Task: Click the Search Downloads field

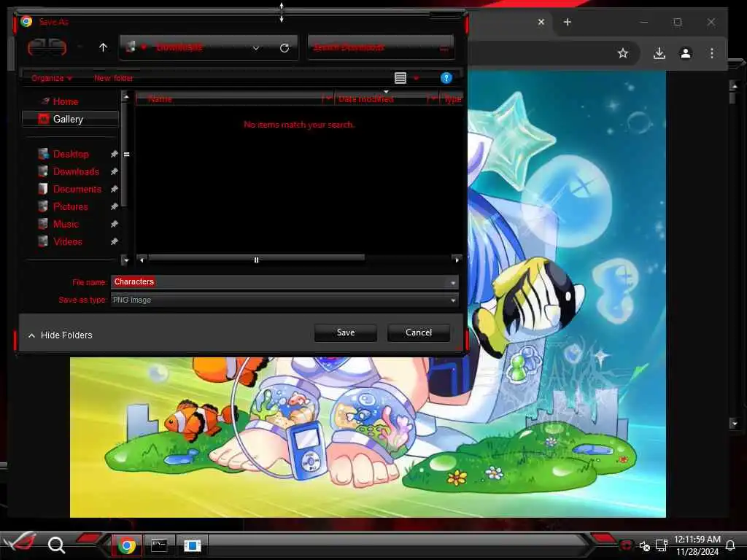Action: pos(381,47)
